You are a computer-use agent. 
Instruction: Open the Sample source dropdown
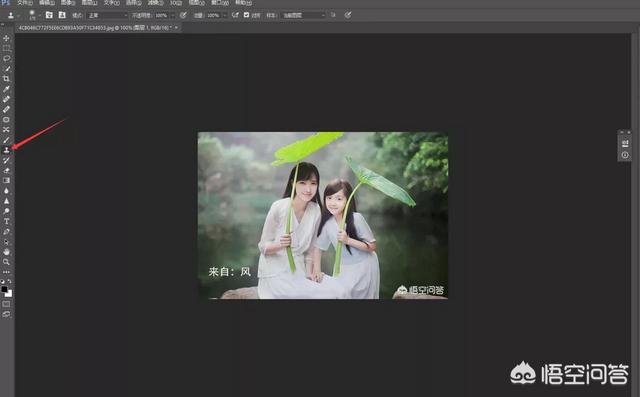tap(304, 15)
